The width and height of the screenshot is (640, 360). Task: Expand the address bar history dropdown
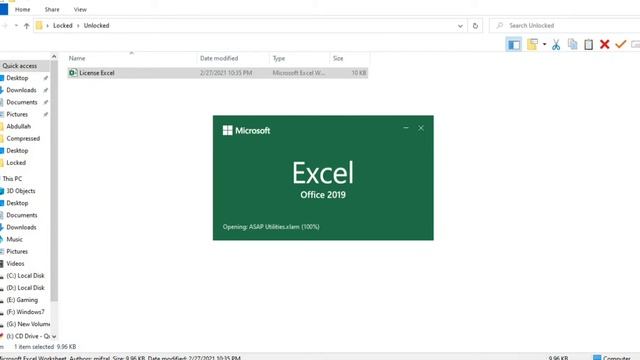(x=460, y=26)
